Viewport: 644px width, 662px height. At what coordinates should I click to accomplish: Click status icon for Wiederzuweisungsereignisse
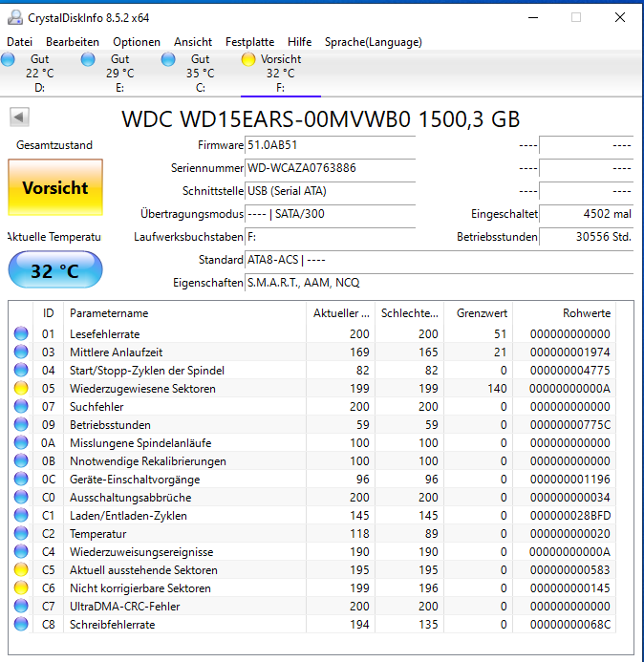(x=21, y=551)
